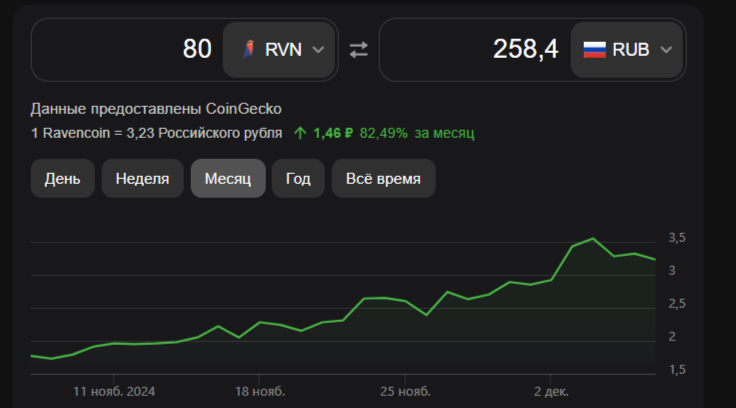Click the green up arrow icon
This screenshot has width=736, height=408.
(x=300, y=133)
